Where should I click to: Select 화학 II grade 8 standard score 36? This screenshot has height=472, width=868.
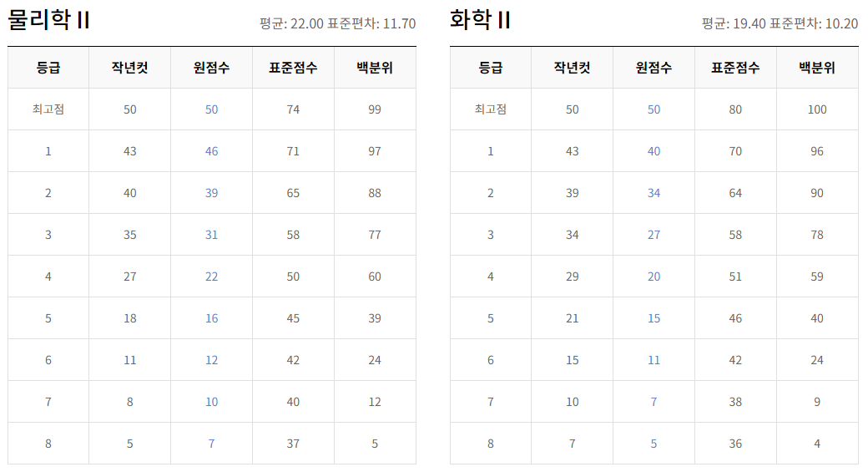point(735,444)
